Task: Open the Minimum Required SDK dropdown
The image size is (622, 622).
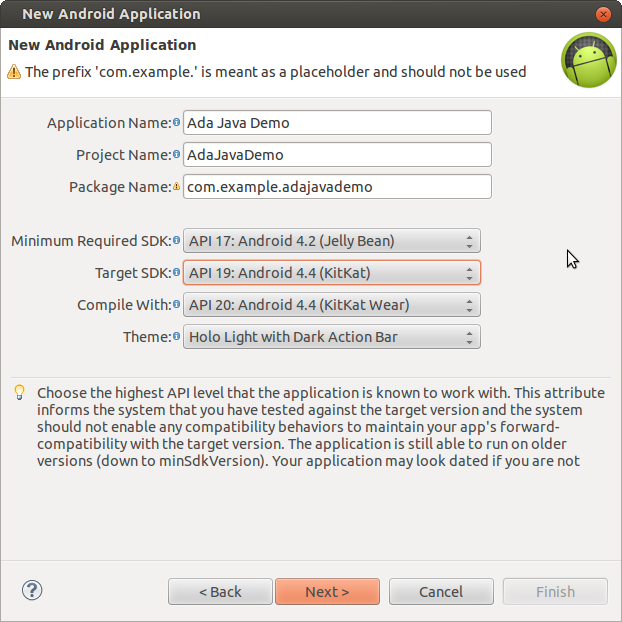Action: pyautogui.click(x=331, y=241)
